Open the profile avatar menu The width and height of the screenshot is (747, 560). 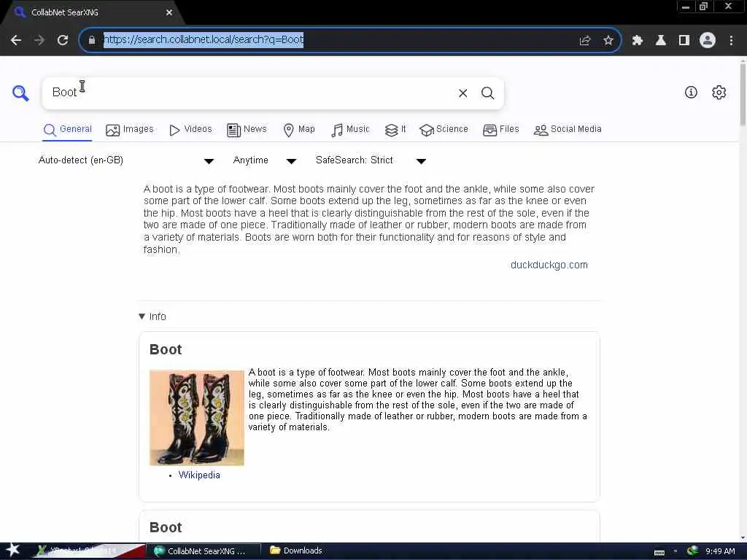point(708,40)
